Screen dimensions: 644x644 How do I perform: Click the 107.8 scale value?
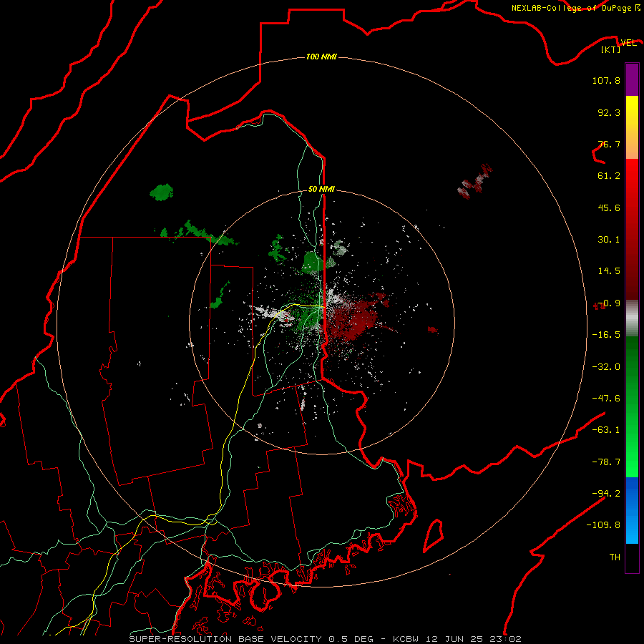coord(606,80)
